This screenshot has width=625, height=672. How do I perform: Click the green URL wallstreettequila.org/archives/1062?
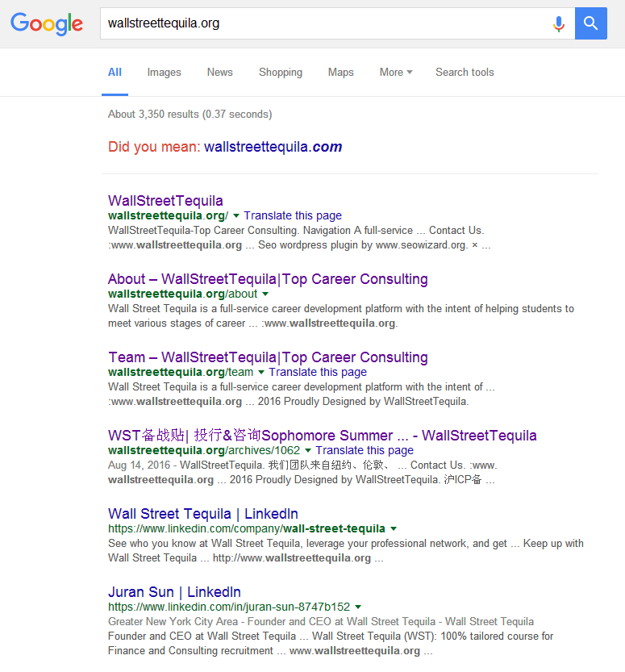coord(204,450)
